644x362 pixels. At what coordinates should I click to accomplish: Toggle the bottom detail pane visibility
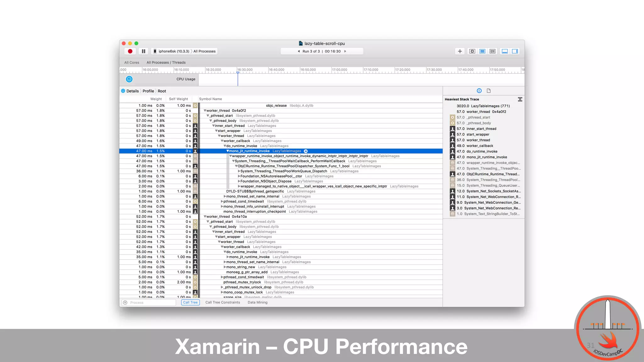[x=505, y=51]
